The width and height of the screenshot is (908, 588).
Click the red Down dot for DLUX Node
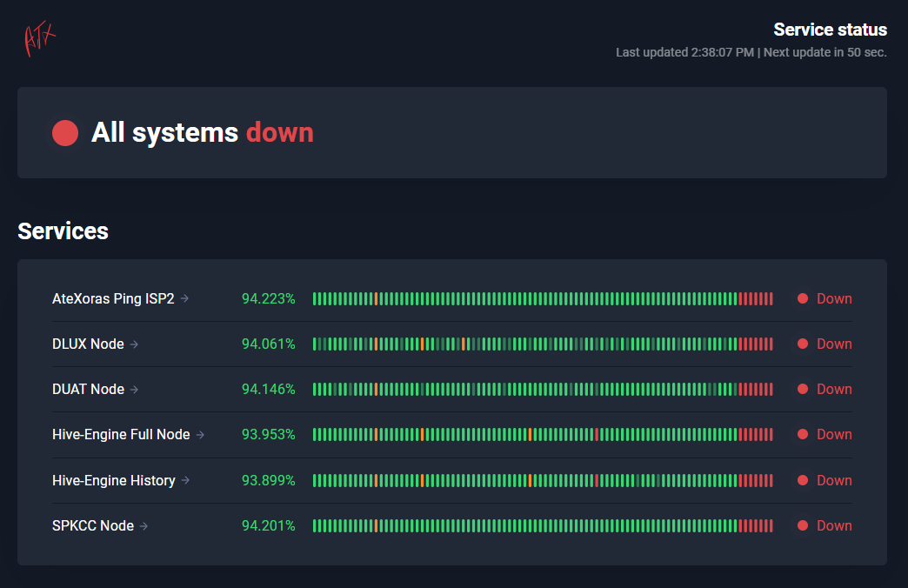point(803,344)
